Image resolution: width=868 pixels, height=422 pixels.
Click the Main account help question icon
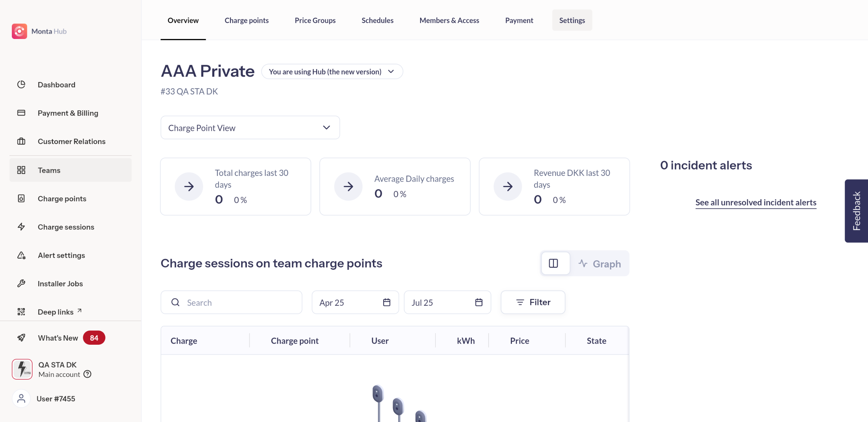point(87,374)
